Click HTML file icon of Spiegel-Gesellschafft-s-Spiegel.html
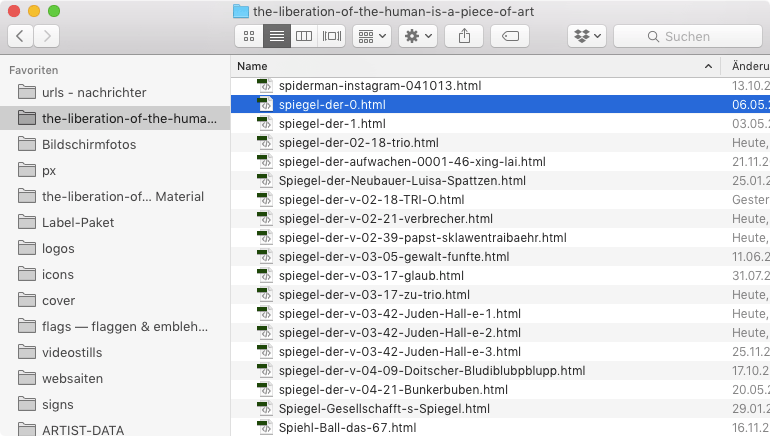This screenshot has height=436, width=770. point(265,408)
